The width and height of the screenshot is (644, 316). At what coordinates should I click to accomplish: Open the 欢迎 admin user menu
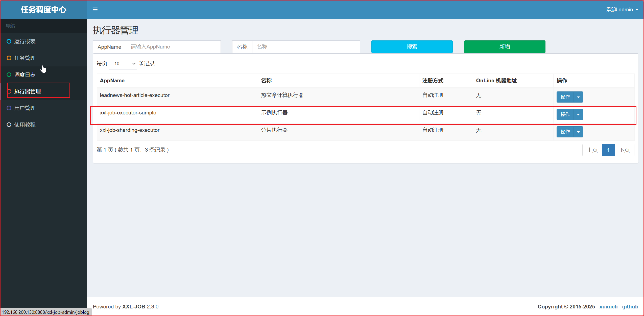622,10
